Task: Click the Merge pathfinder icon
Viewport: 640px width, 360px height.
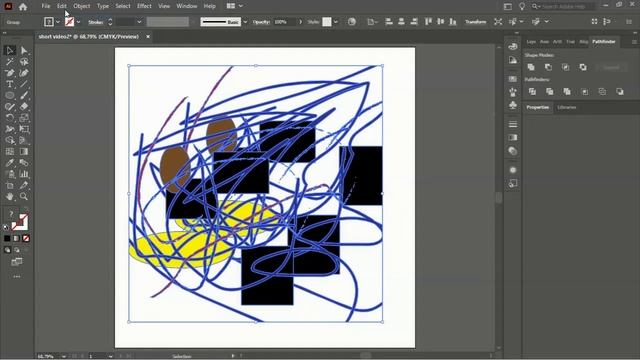Action: 567,92
